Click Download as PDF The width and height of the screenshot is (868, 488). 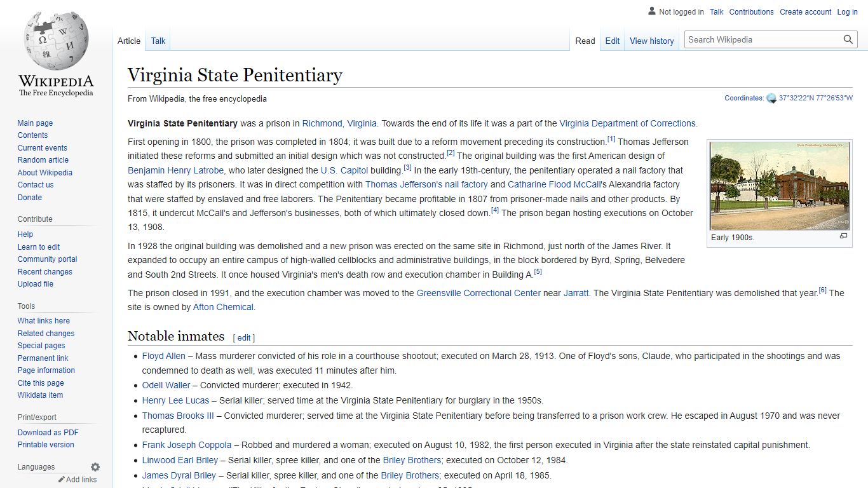click(x=48, y=433)
